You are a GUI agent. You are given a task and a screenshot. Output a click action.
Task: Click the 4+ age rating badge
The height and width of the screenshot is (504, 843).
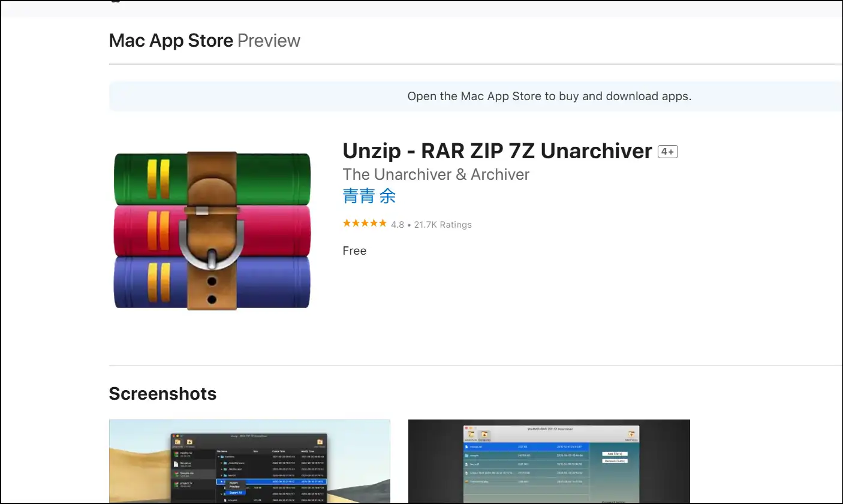(x=668, y=152)
